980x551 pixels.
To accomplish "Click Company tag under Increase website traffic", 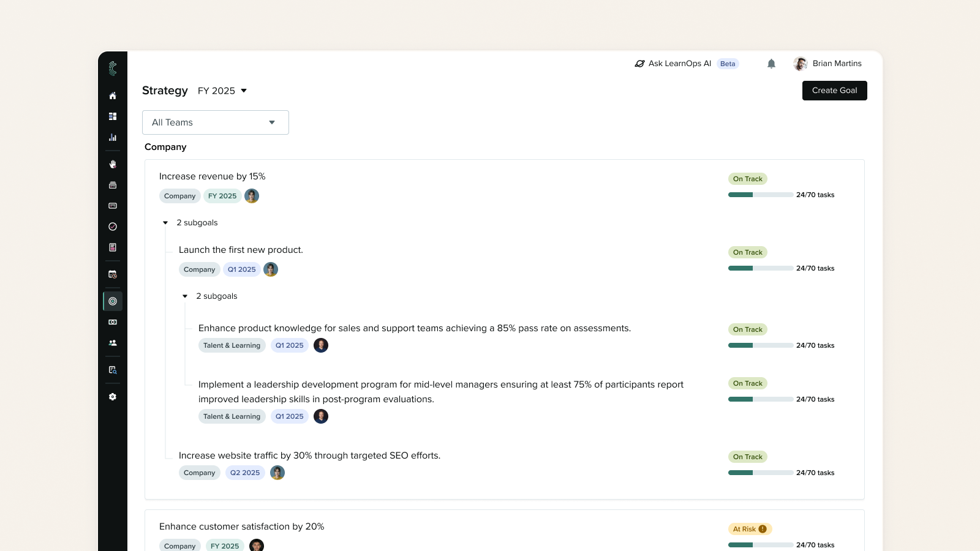I will pos(200,473).
